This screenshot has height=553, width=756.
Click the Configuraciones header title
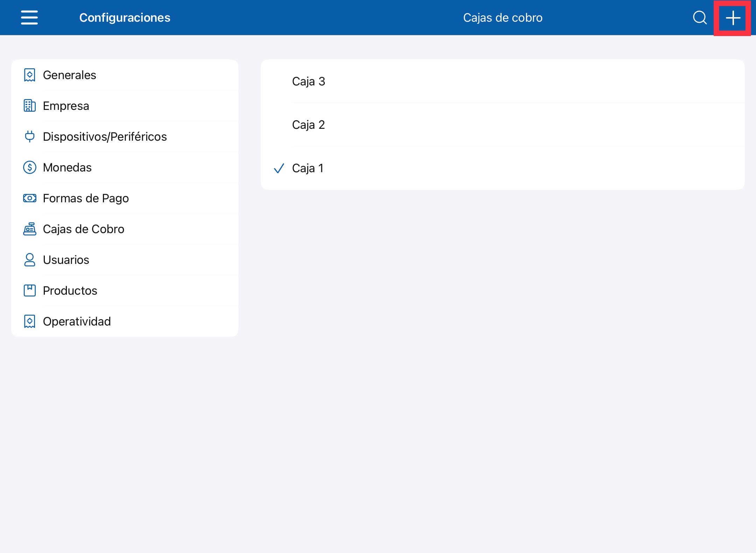coord(125,17)
